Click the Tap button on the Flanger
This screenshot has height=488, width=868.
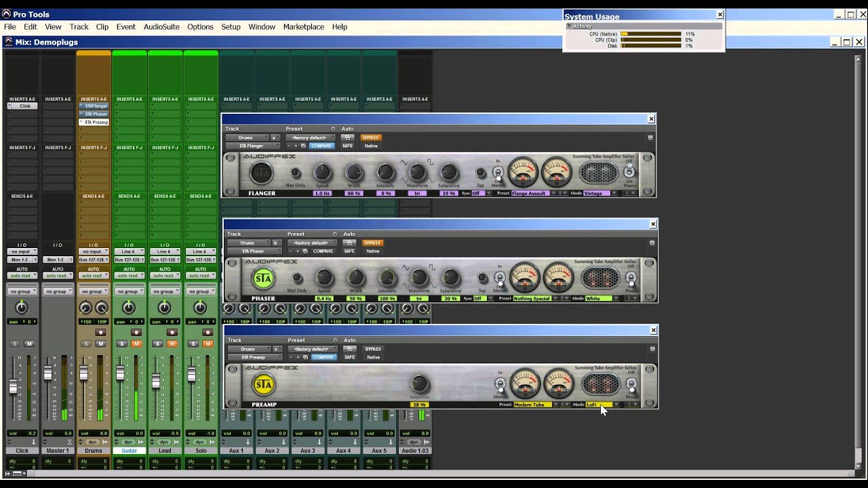tap(481, 173)
